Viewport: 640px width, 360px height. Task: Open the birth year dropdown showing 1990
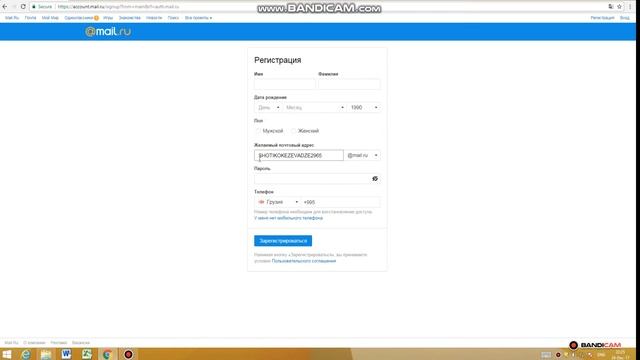(x=364, y=108)
